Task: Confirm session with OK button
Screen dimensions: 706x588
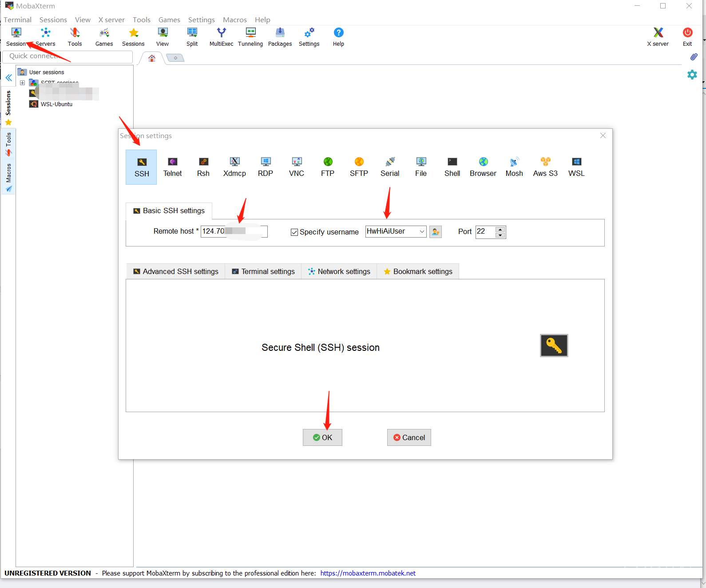Action: point(322,437)
